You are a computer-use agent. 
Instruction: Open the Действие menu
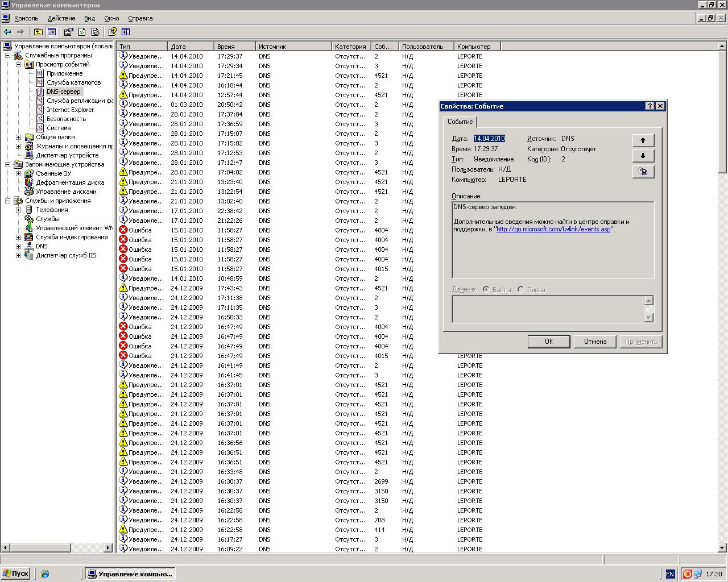click(61, 18)
